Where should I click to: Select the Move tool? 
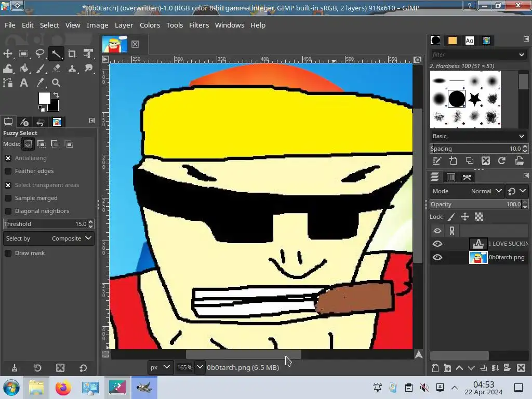pos(8,54)
